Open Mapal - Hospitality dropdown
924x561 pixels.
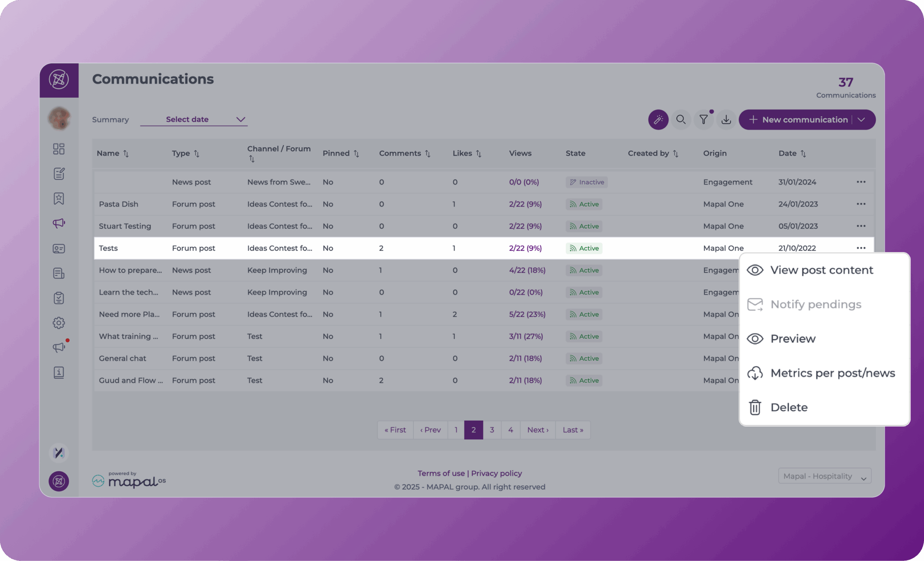pos(824,476)
